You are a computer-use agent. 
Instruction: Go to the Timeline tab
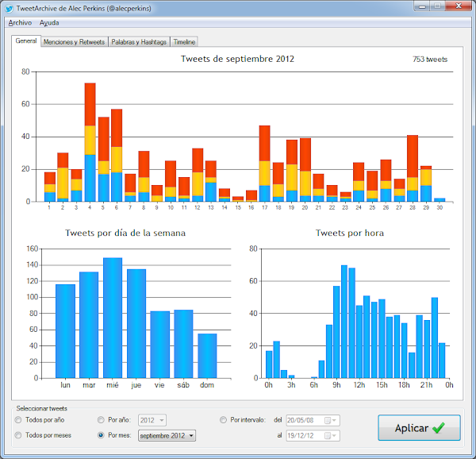pos(184,42)
